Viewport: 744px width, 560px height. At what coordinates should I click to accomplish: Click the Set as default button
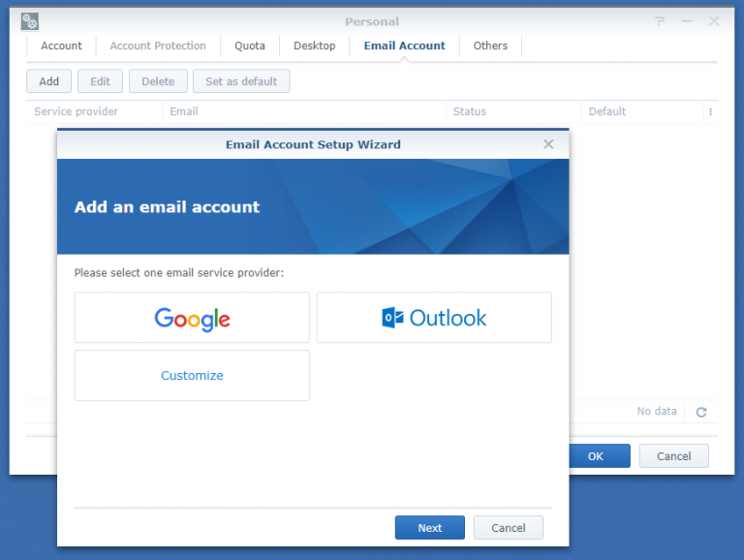[241, 81]
